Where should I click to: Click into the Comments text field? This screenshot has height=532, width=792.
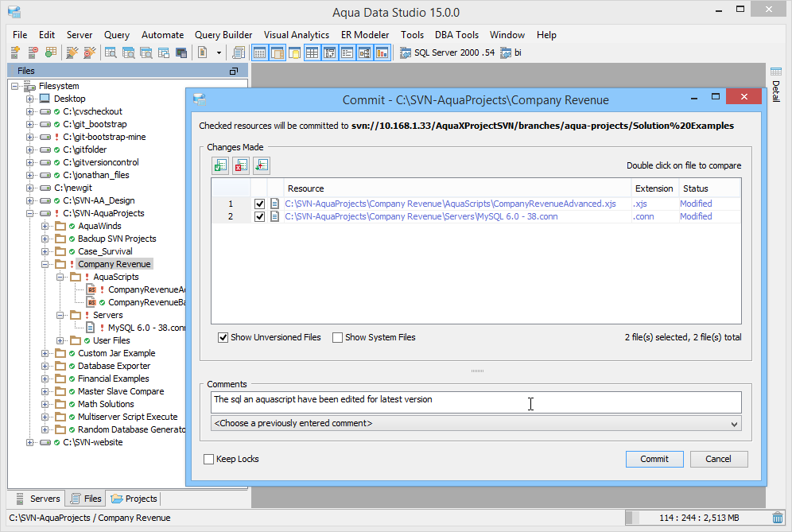(x=476, y=402)
